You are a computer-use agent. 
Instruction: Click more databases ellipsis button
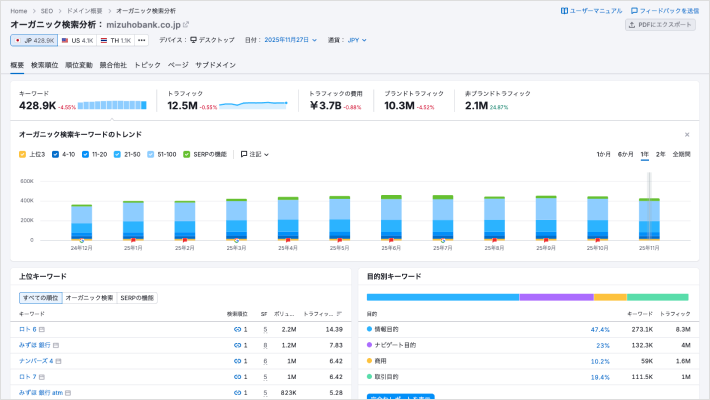pos(141,40)
